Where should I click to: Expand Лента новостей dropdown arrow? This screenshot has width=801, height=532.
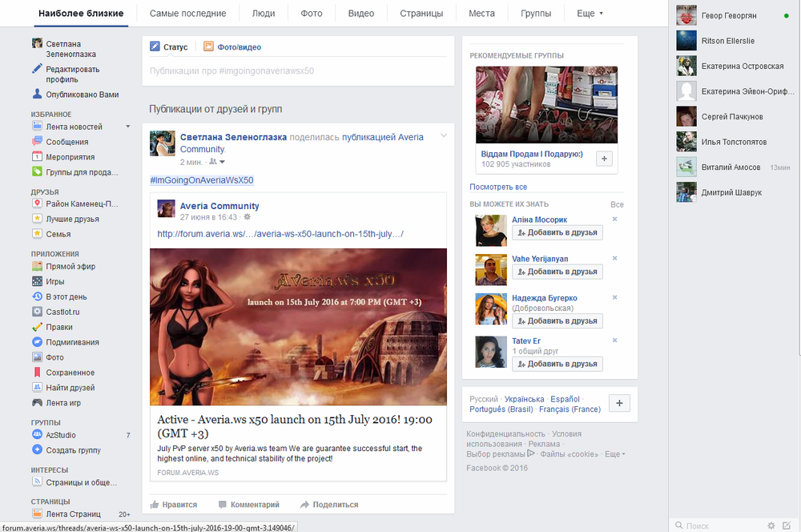[x=127, y=127]
